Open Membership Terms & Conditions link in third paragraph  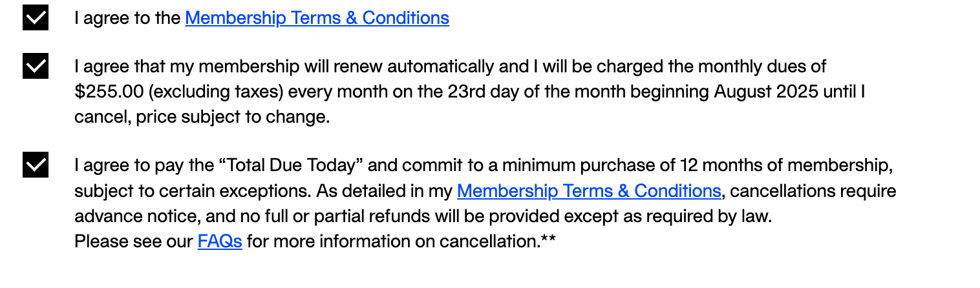tap(588, 191)
